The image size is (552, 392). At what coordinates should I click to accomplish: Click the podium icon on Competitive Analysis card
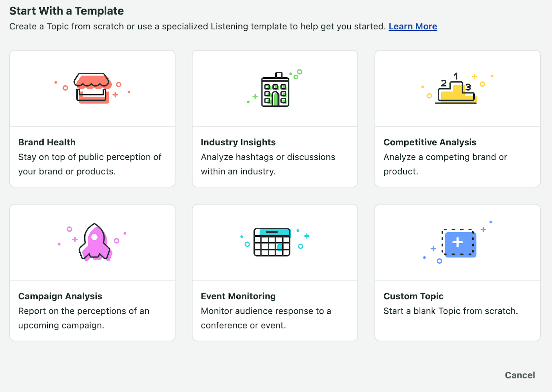point(456,89)
